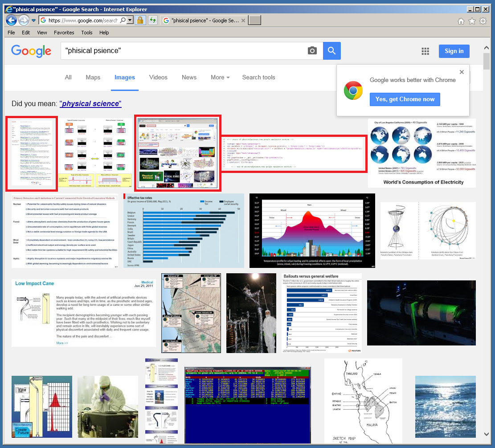Click the Chrome logo in promo

pyautogui.click(x=353, y=90)
